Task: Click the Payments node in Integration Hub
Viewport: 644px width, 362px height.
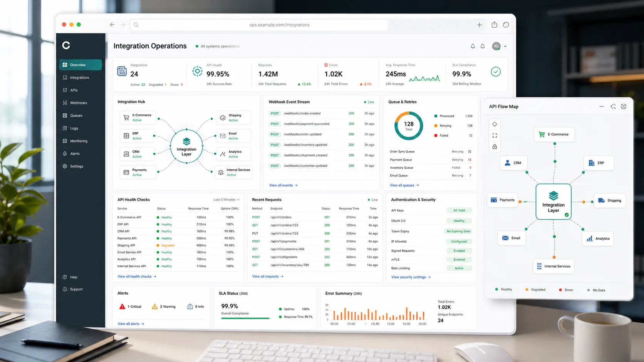Action: click(x=138, y=172)
